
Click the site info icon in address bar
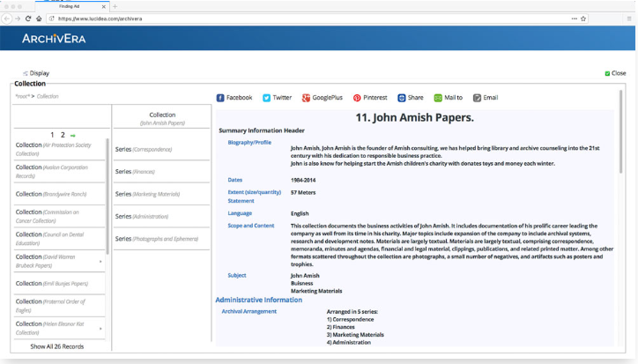tap(52, 19)
